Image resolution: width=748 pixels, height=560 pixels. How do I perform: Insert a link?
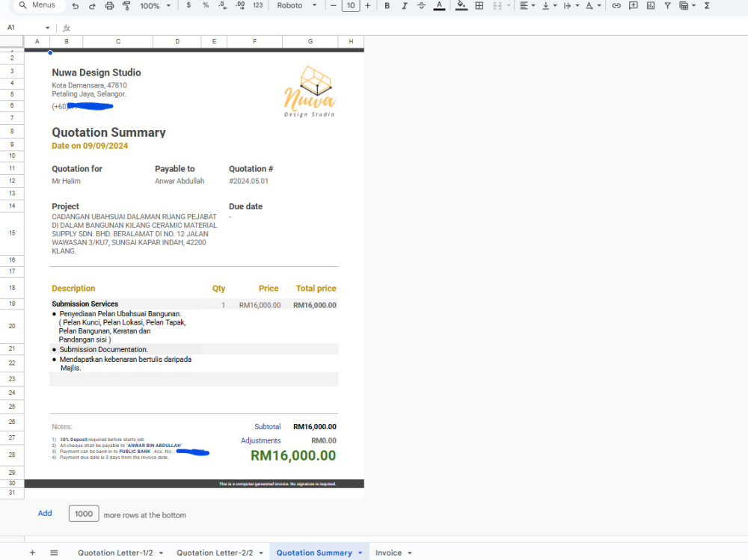(616, 6)
